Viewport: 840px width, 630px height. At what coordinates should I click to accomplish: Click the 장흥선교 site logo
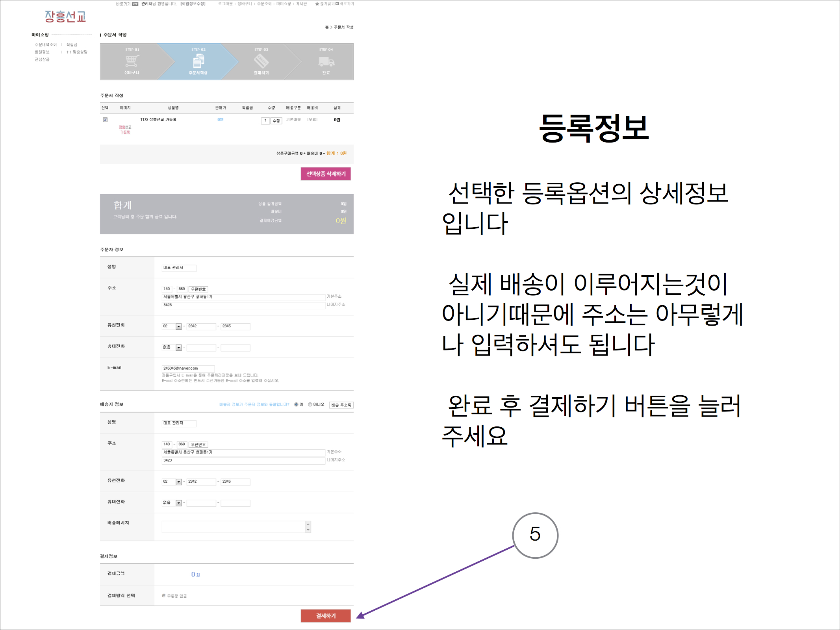65,16
